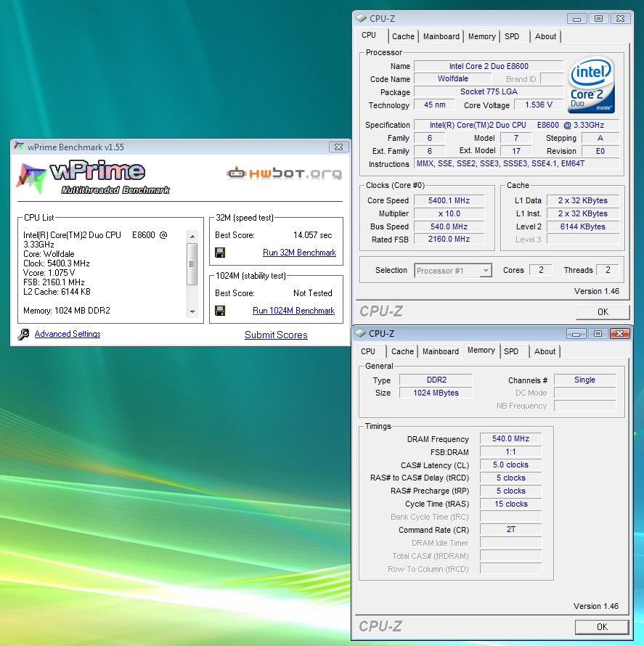Screen dimensions: 644x646
Task: Click the CPU List scroll down arrow
Action: pos(192,312)
